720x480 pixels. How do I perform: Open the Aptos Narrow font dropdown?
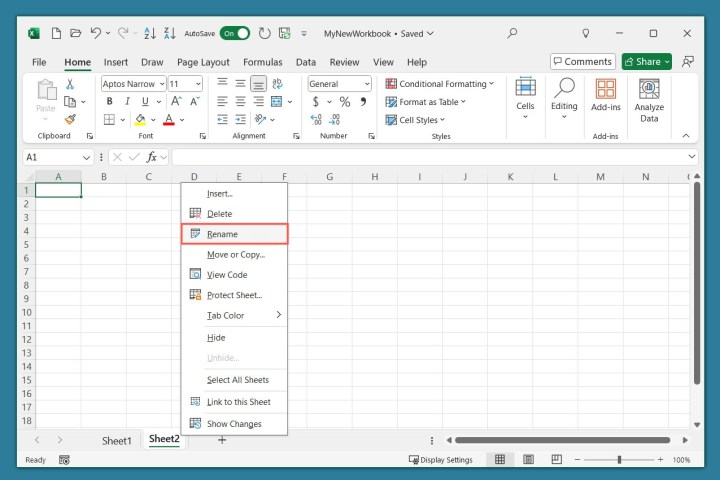pyautogui.click(x=132, y=84)
